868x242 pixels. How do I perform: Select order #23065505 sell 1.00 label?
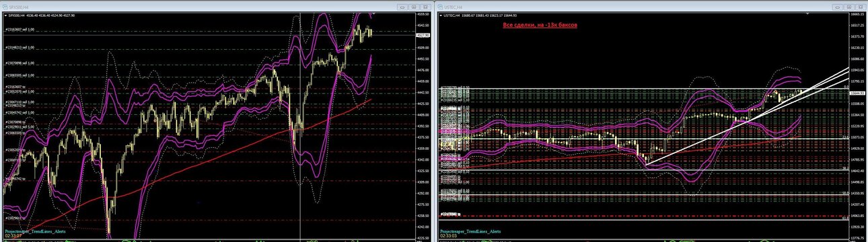pyautogui.click(x=20, y=75)
